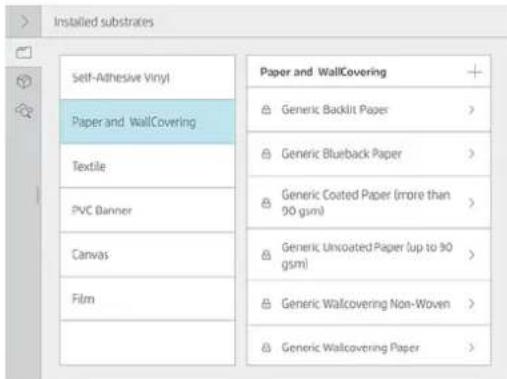The image size is (507, 379).
Task: Open Generic Wallcovering Non-Woven entry
Action: pos(369,304)
